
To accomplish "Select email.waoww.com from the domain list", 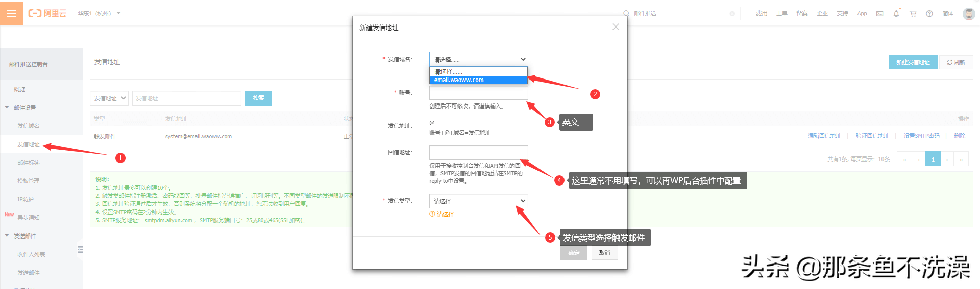I will pos(478,80).
